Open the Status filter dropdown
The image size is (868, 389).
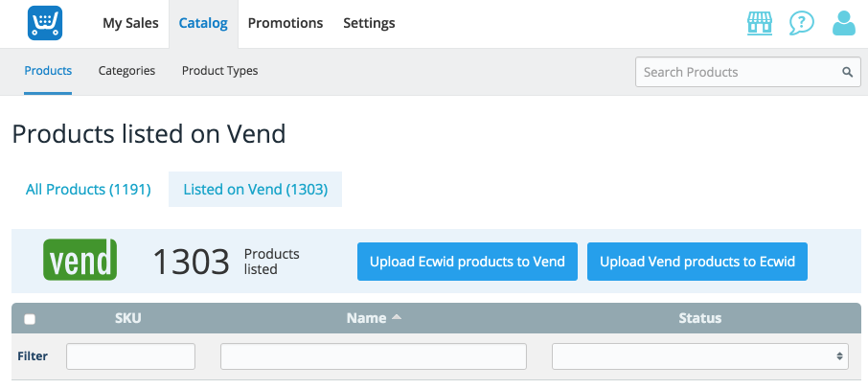click(x=699, y=356)
